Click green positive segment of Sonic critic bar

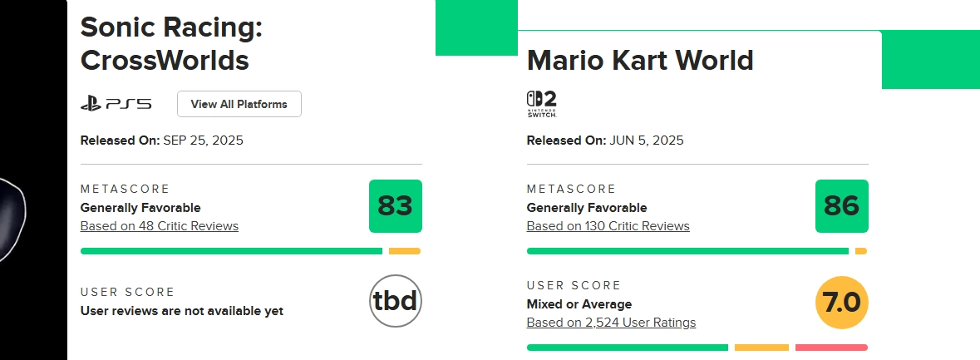(x=231, y=251)
